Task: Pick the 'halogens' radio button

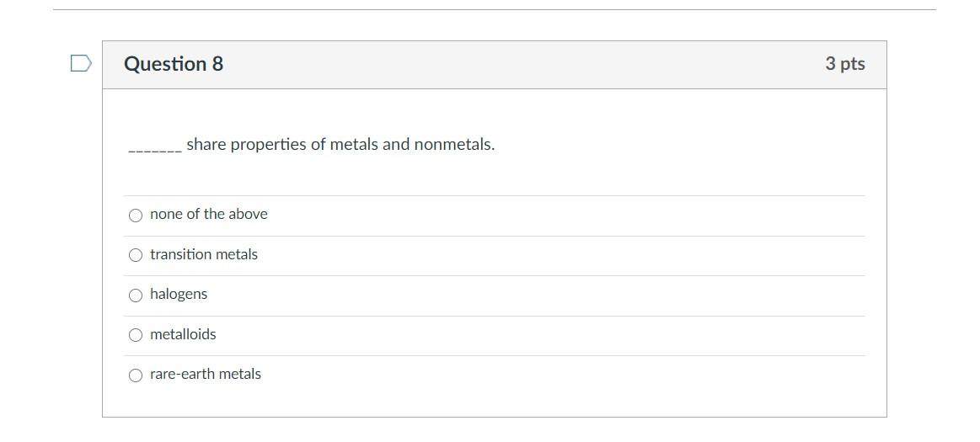Action: 136,295
